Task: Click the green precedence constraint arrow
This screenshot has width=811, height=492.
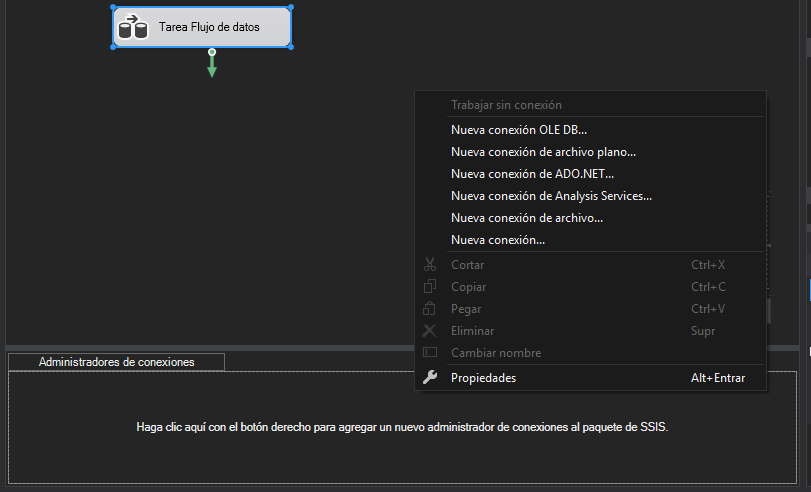Action: pyautogui.click(x=212, y=63)
